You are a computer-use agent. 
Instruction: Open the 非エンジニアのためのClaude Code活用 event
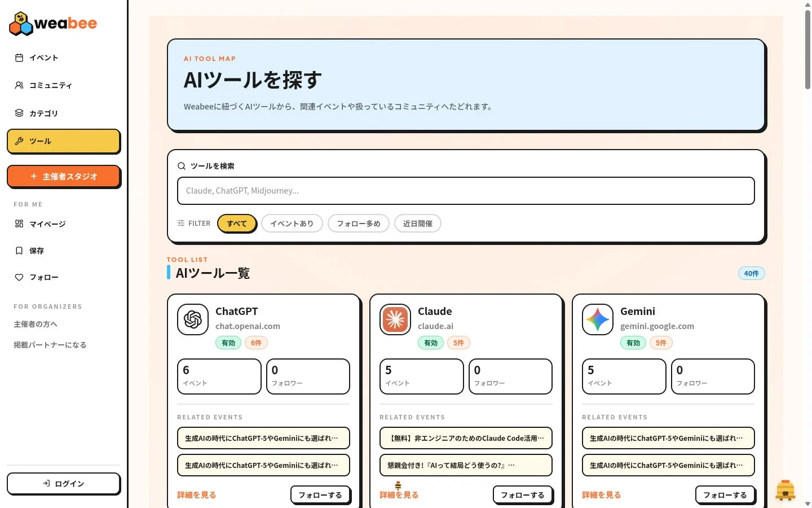[466, 438]
